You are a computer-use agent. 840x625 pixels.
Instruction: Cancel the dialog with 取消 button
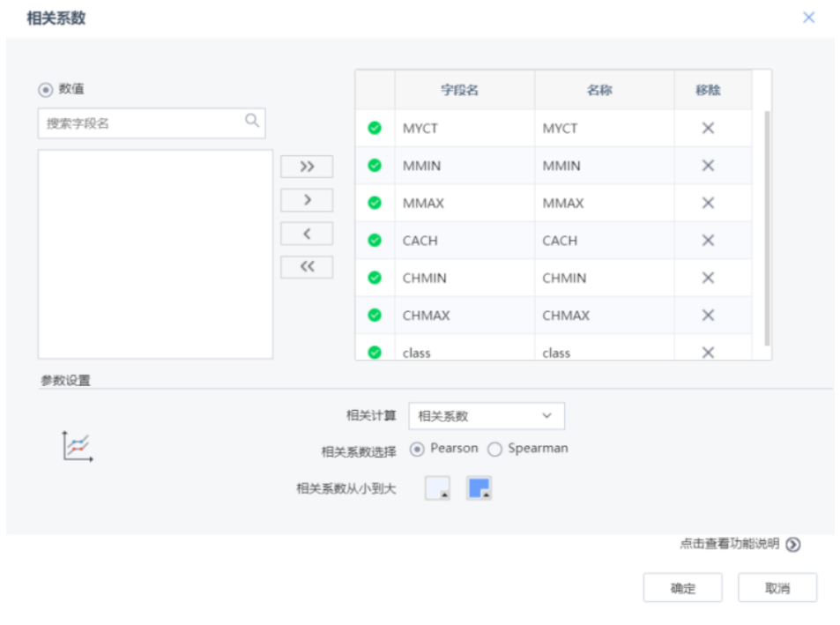click(x=777, y=587)
